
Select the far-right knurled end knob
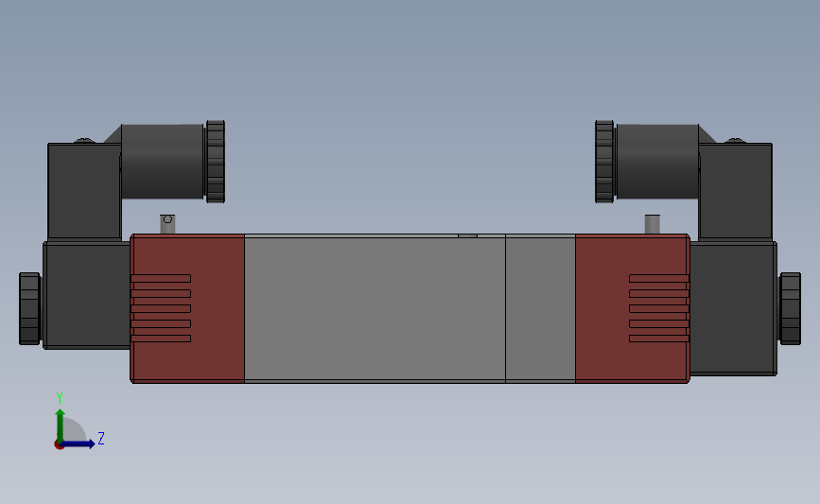790,308
